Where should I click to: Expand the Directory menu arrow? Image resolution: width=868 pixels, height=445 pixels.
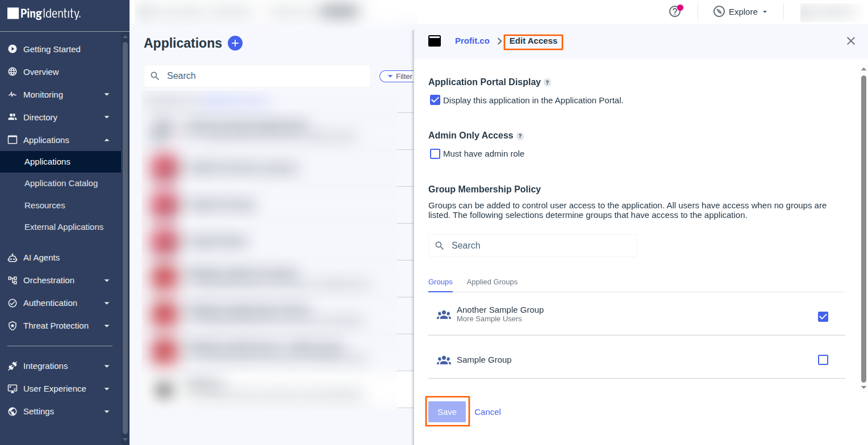coord(107,117)
